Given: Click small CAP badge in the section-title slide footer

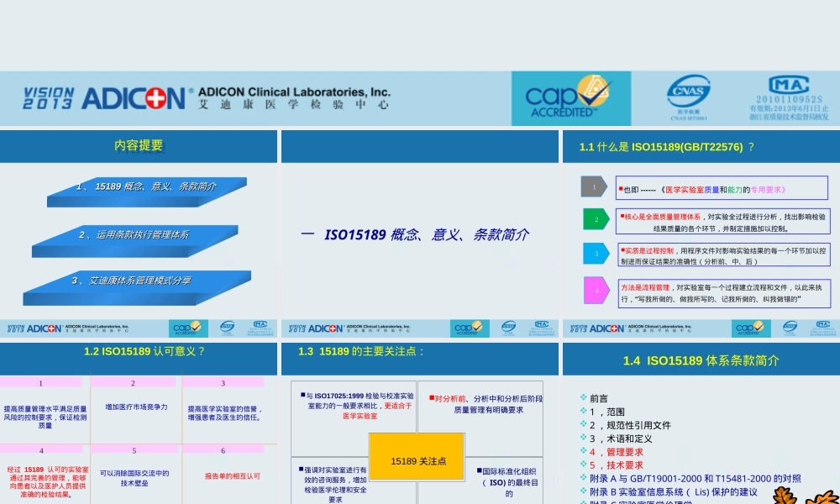Looking at the screenshot, I should 470,328.
